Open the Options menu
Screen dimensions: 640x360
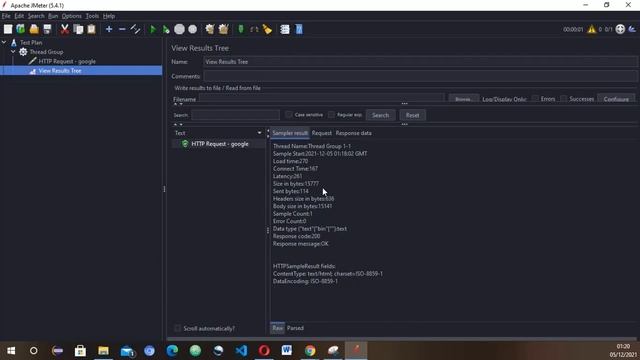click(72, 16)
